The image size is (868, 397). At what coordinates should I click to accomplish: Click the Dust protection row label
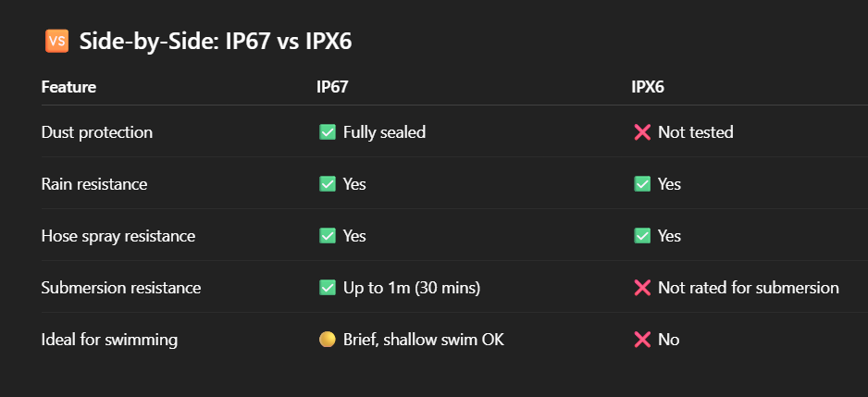pyautogui.click(x=97, y=132)
